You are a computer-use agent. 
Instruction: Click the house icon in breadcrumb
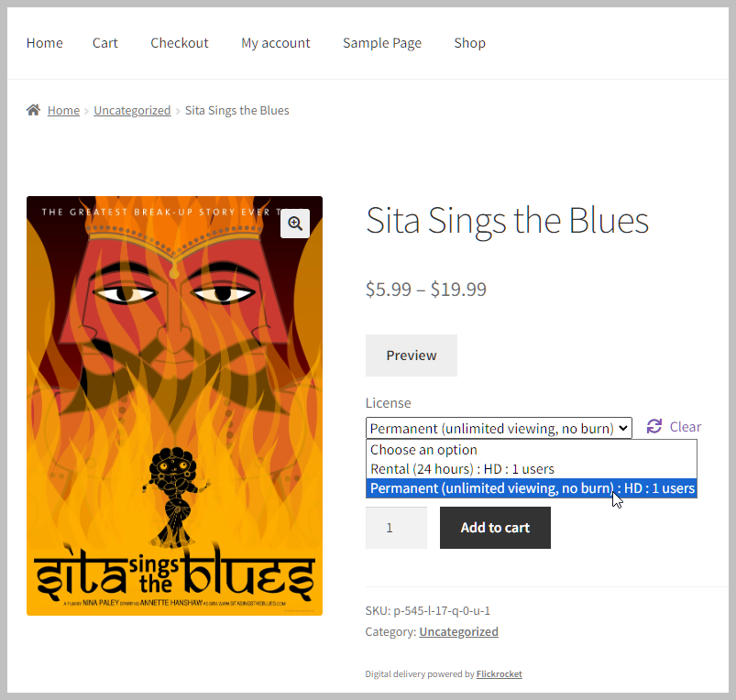click(33, 110)
